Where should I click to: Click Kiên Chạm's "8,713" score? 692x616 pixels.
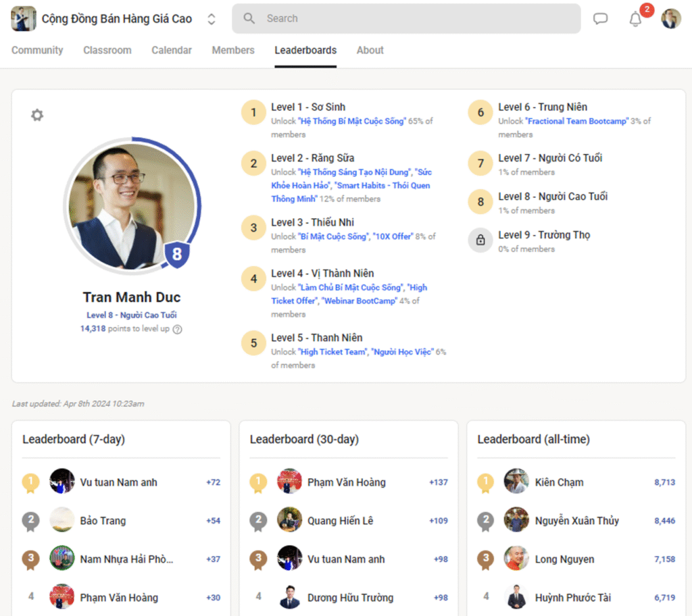tap(665, 483)
